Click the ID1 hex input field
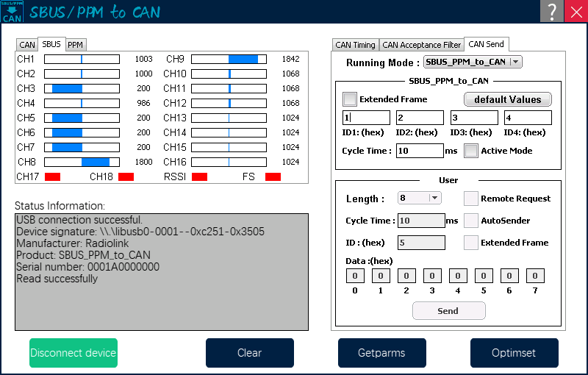 [x=366, y=118]
